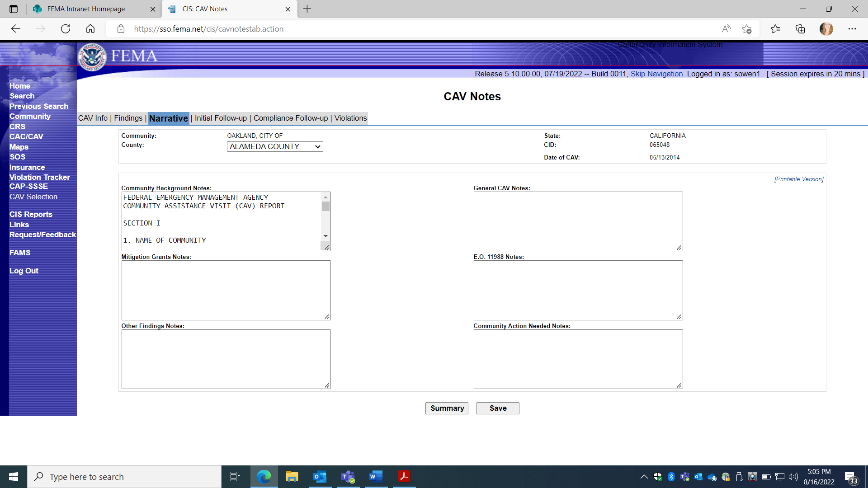Click the Add to Favorites star icon
This screenshot has width=868, height=488.
pos(746,29)
